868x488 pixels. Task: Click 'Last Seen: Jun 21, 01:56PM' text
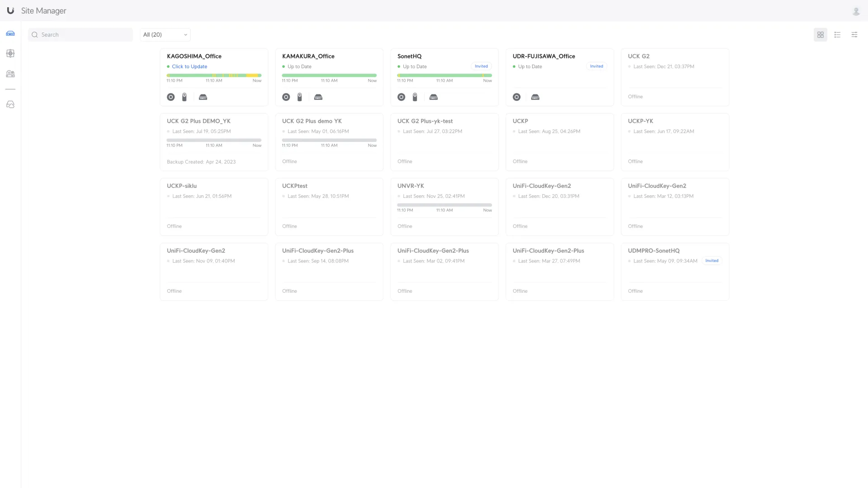[x=202, y=196]
